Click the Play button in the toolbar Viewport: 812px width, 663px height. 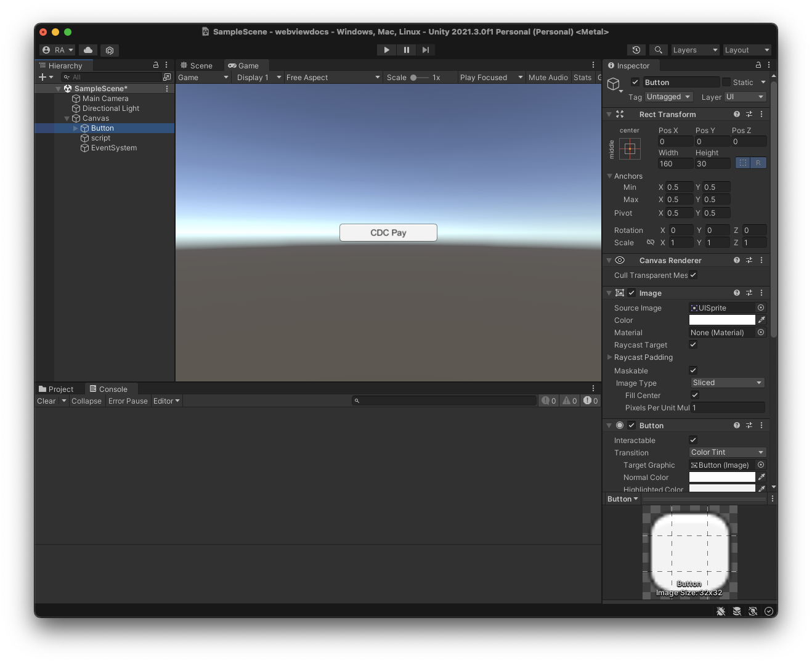coord(386,50)
